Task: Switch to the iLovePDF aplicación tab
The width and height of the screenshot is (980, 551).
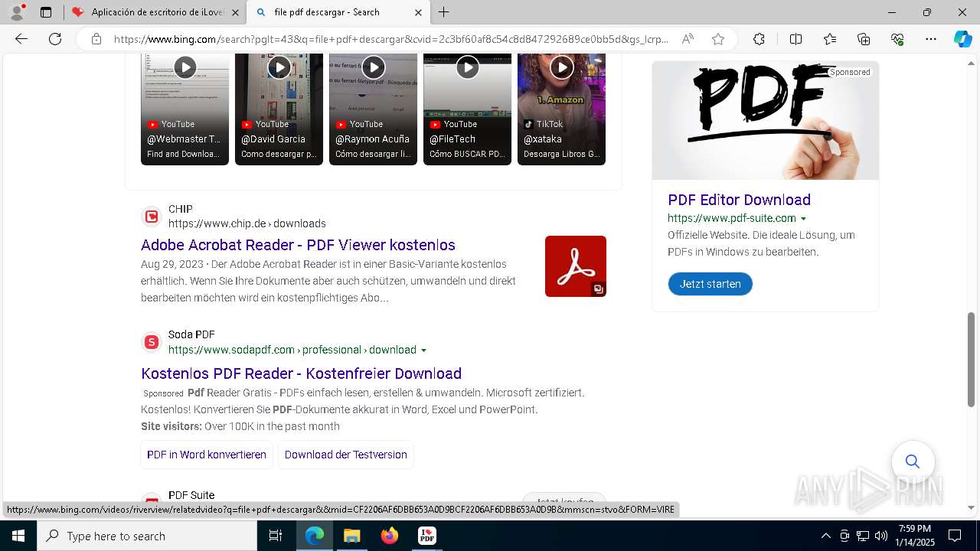Action: pos(155,12)
